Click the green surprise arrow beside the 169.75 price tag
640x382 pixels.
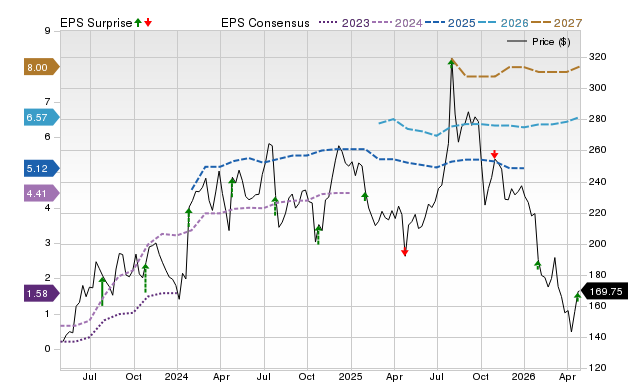578,296
